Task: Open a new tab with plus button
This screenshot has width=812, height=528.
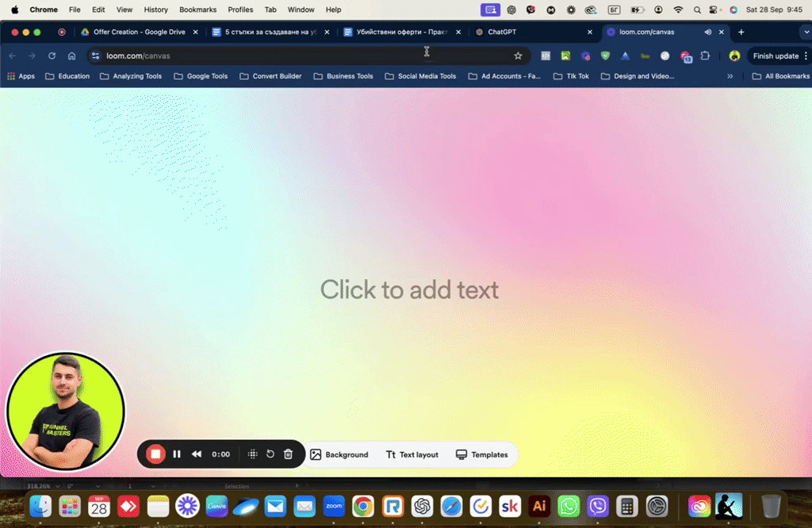Action: pyautogui.click(x=741, y=32)
